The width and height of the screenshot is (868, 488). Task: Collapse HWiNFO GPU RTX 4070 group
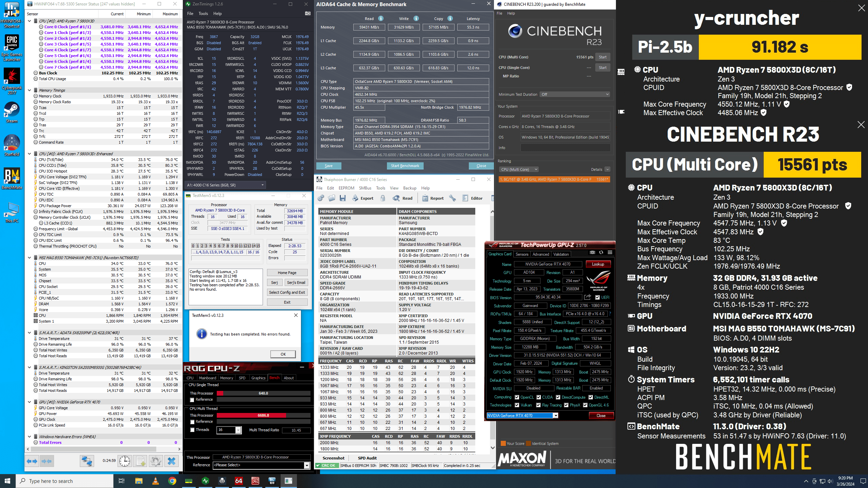pyautogui.click(x=30, y=402)
